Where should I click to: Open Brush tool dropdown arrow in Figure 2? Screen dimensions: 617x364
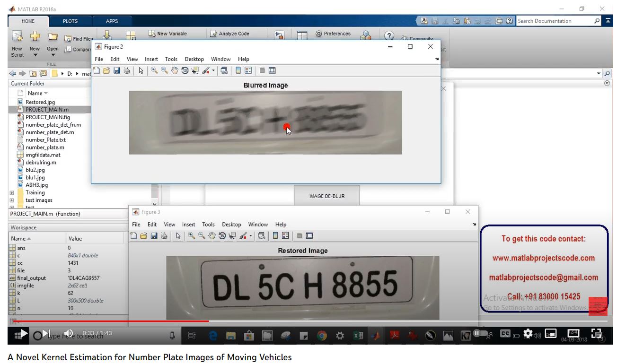click(213, 71)
